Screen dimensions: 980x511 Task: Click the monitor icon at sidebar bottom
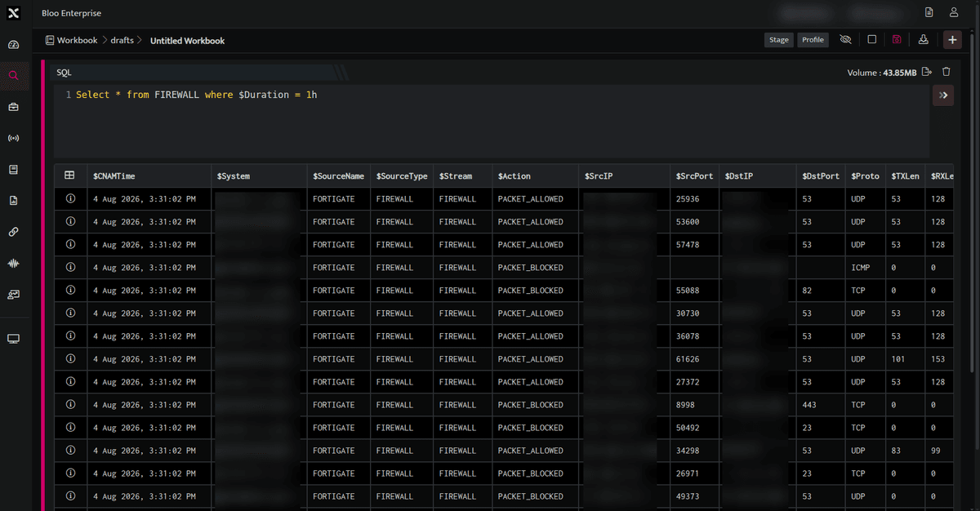click(x=13, y=339)
